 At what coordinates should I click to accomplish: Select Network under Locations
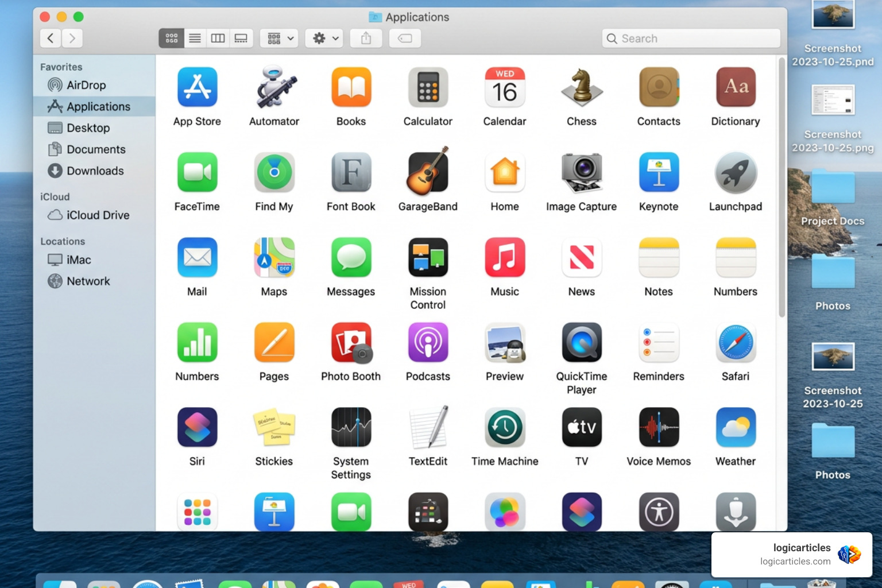pos(94,281)
